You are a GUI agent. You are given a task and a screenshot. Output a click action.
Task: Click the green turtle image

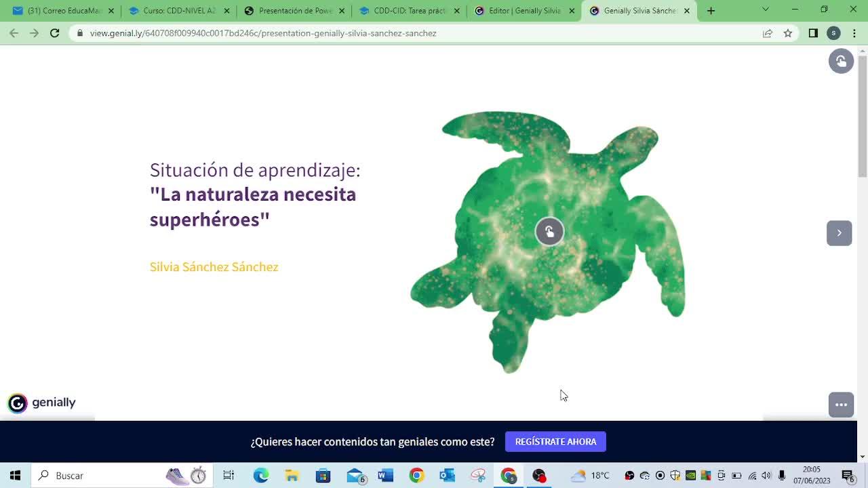548,242
